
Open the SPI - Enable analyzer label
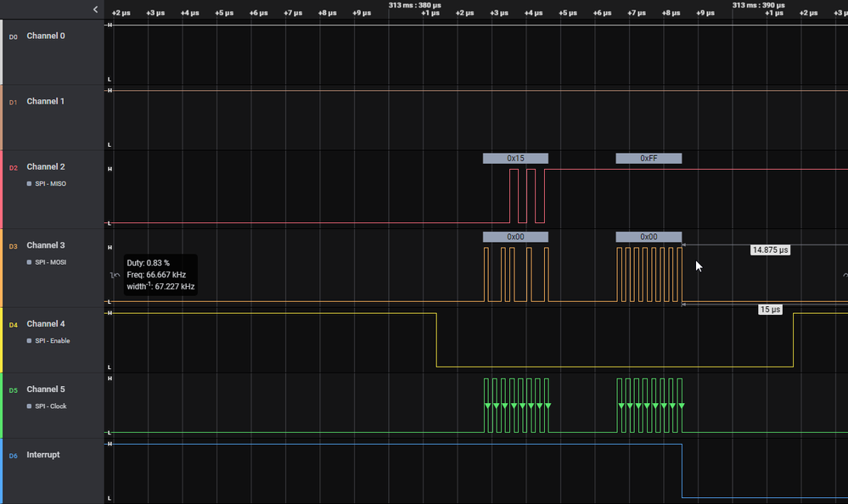click(x=53, y=341)
